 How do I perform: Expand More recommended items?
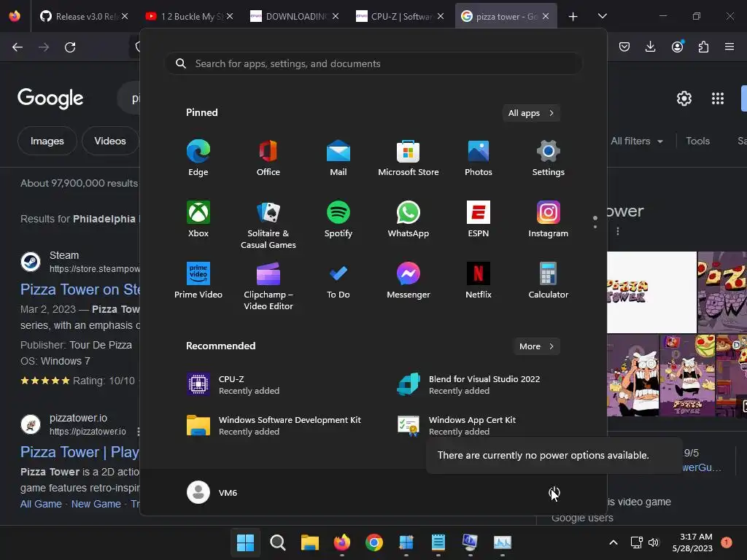(x=536, y=346)
